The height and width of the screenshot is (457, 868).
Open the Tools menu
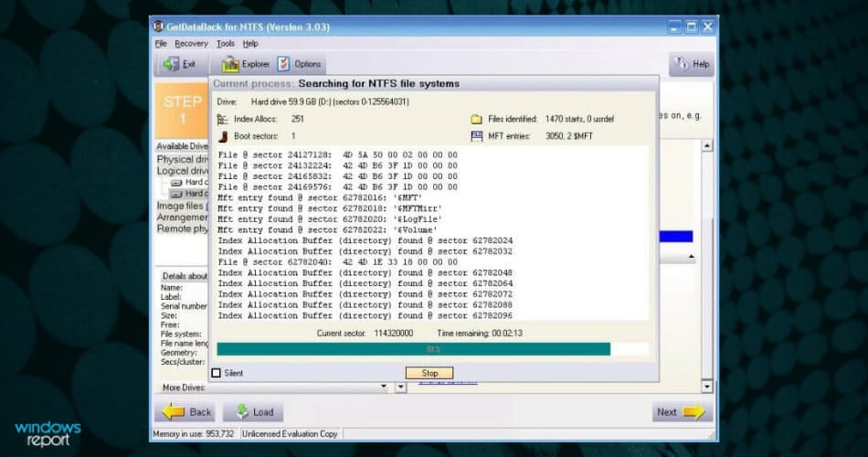[226, 43]
